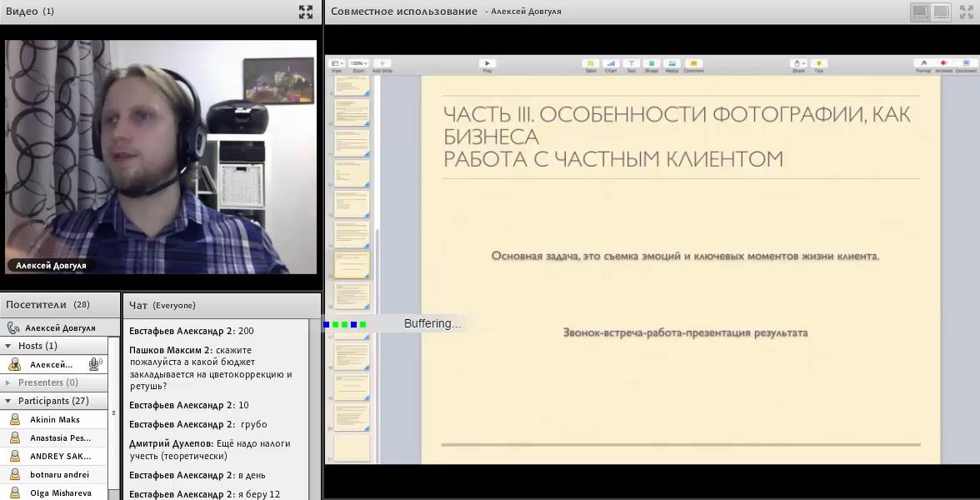
Task: Click the microphone icon in Hosts row
Action: pyautogui.click(x=95, y=363)
